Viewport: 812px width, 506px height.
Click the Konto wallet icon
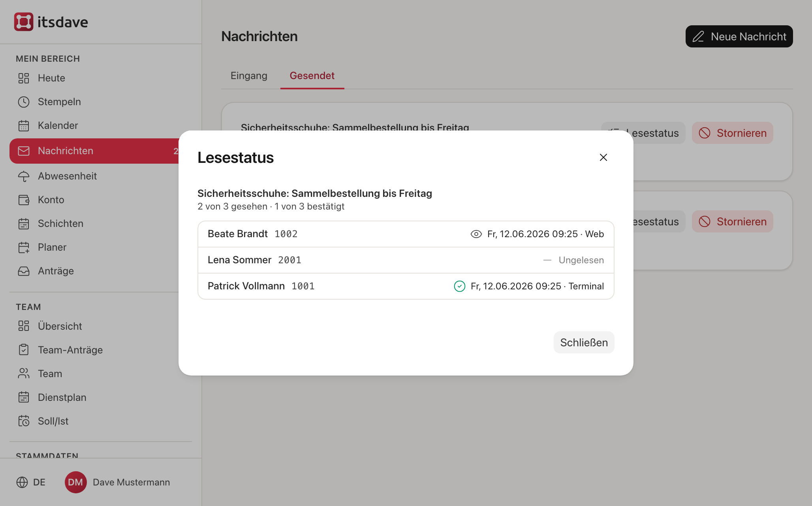24,200
